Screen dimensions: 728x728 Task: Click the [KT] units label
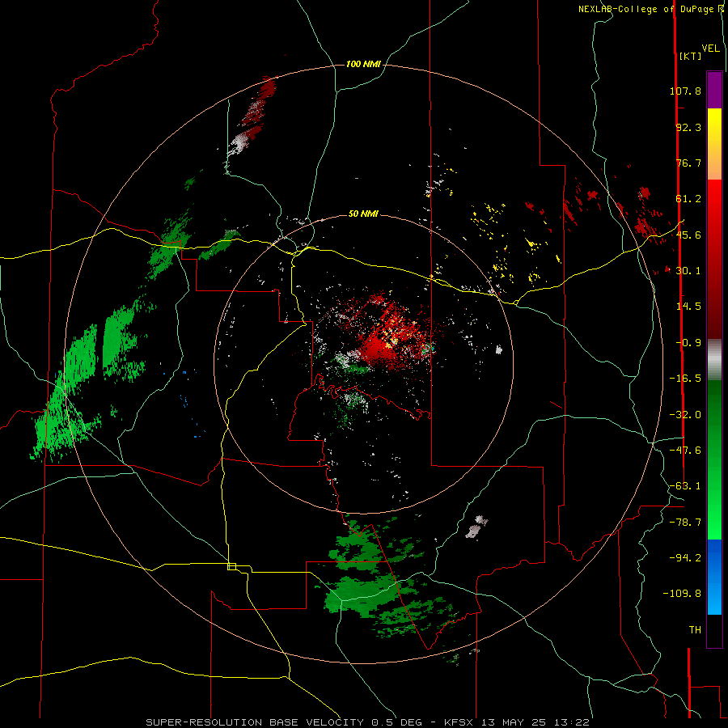coord(691,56)
